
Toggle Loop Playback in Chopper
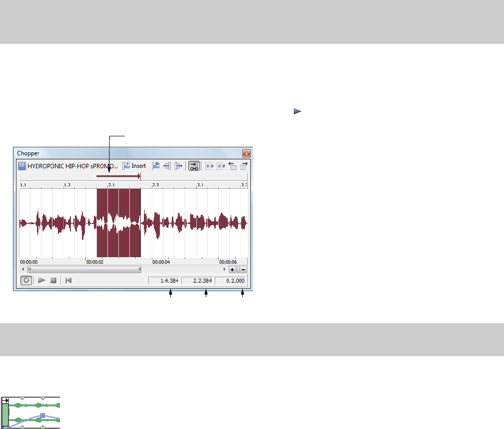point(26,280)
